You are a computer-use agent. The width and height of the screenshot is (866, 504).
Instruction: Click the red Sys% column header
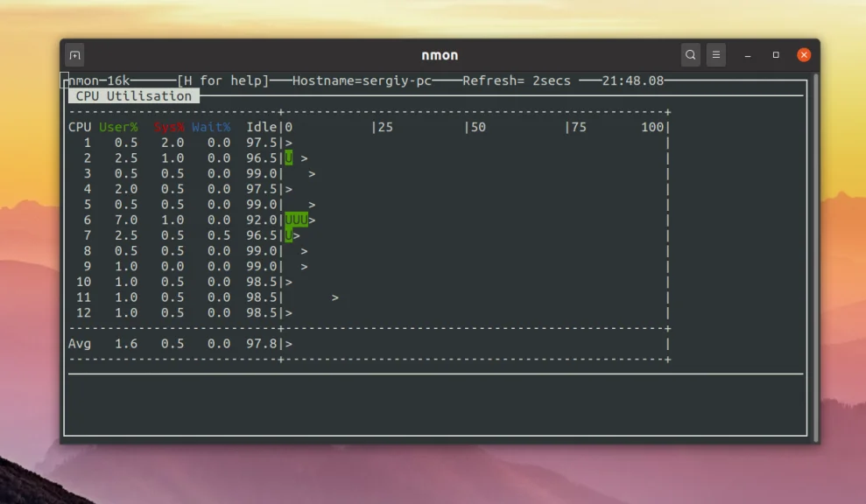(x=169, y=128)
